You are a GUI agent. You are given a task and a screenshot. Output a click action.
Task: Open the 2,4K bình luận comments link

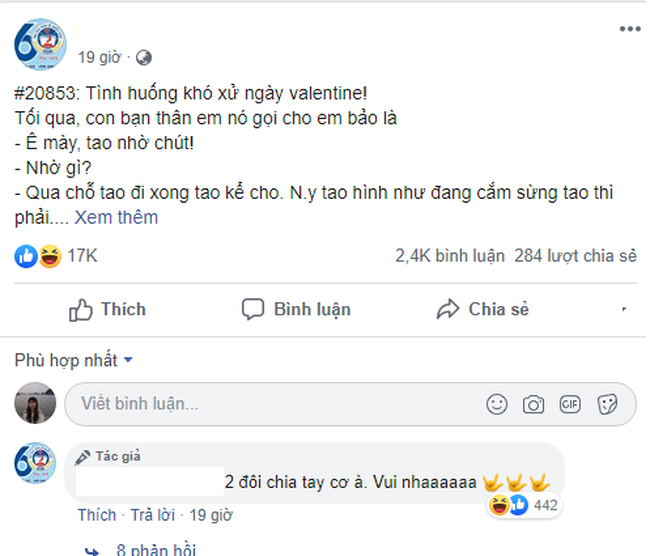click(x=449, y=256)
